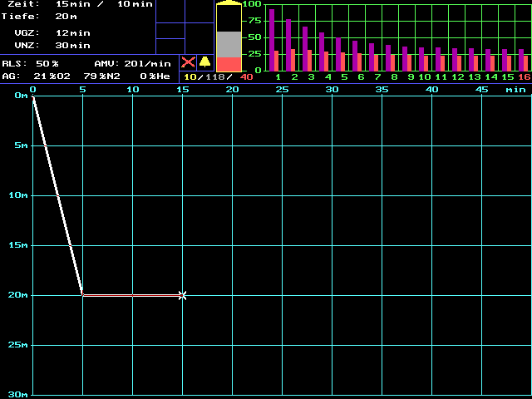Click the 25 min mark on time axis
The image size is (532, 399).
[283, 89]
